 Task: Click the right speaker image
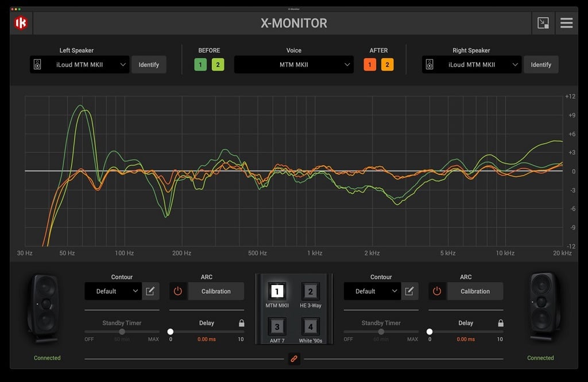[544, 308]
